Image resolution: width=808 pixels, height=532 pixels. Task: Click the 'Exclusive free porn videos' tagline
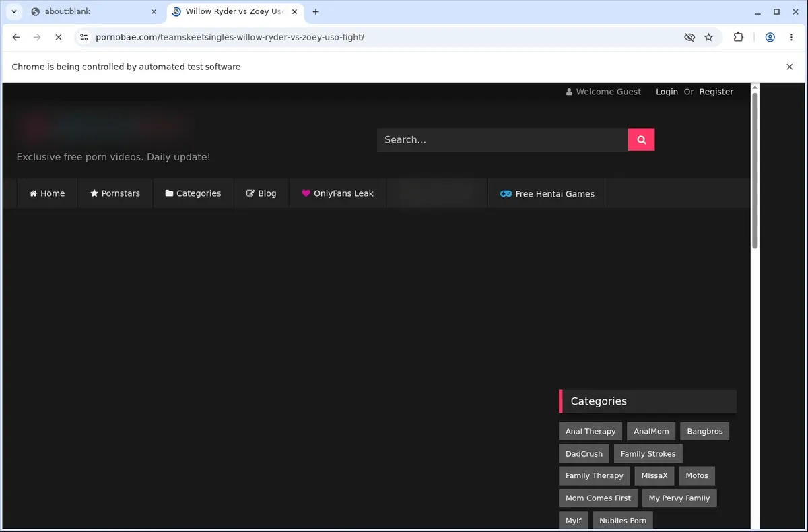(x=113, y=157)
